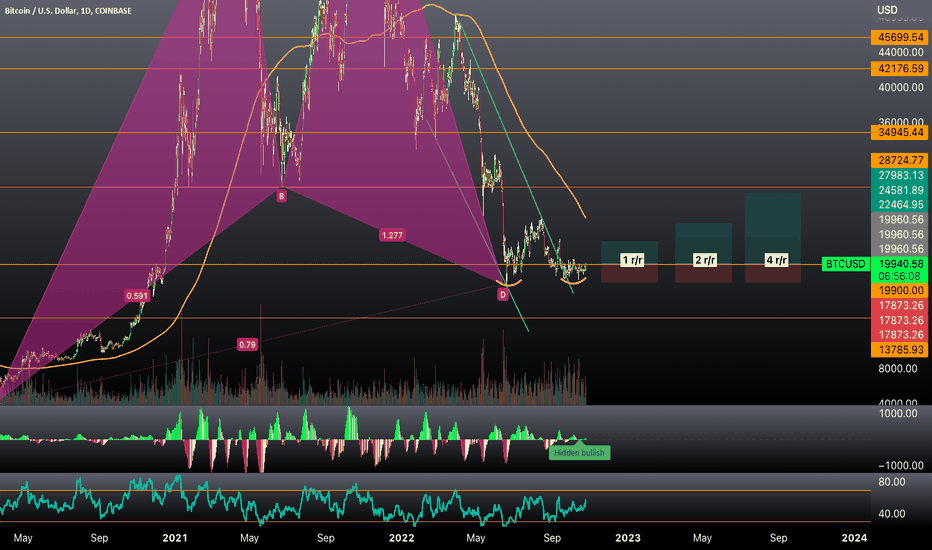The image size is (932, 550).
Task: Select the 1 r/r position label
Action: 632,260
